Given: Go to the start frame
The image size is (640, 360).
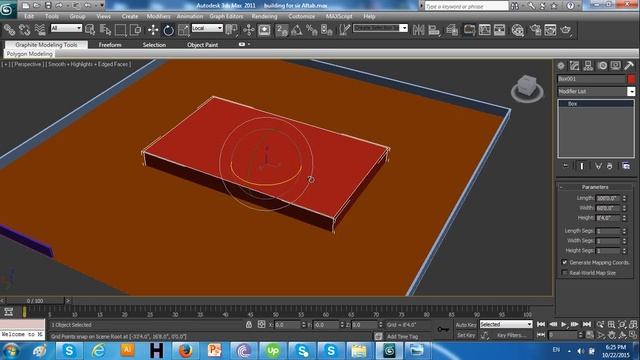Looking at the screenshot, I should (541, 324).
